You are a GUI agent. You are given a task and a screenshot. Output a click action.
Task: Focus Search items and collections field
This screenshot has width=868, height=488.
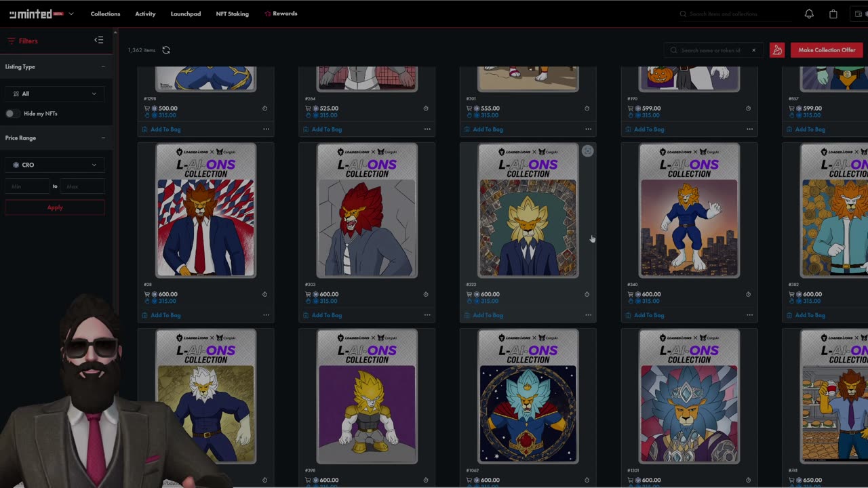pyautogui.click(x=735, y=14)
